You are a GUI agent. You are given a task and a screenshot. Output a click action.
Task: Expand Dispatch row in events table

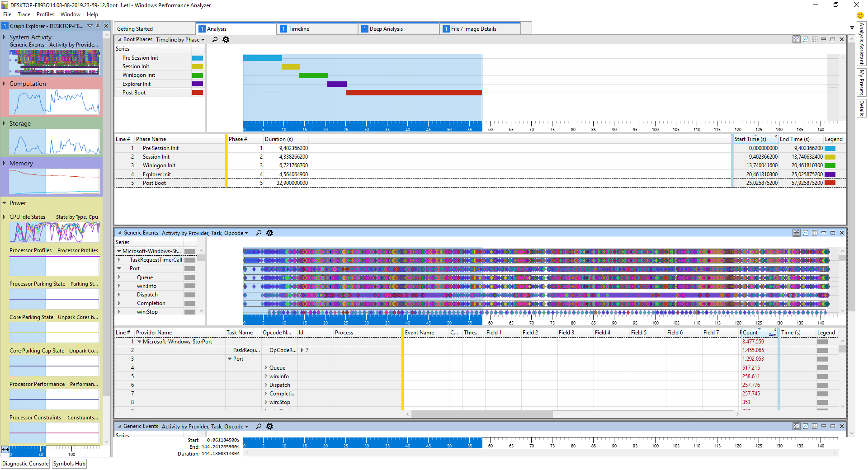pos(266,385)
